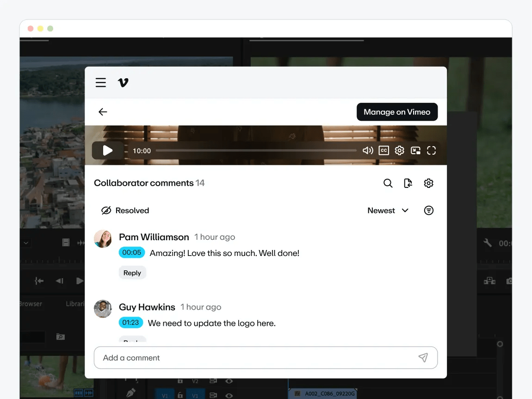Screen dimensions: 532x399
Task: Toggle closed captions (CC)
Action: 384,150
